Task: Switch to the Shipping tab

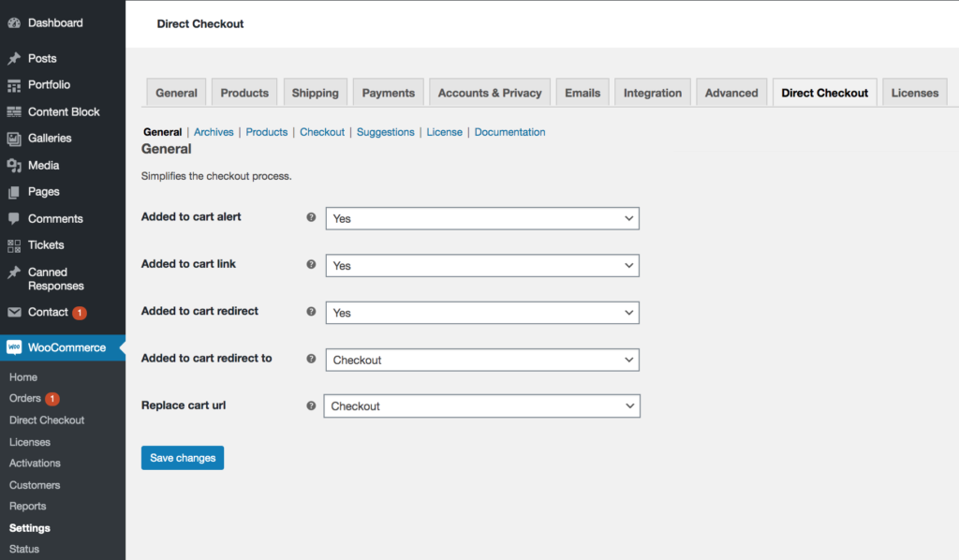Action: [x=315, y=93]
